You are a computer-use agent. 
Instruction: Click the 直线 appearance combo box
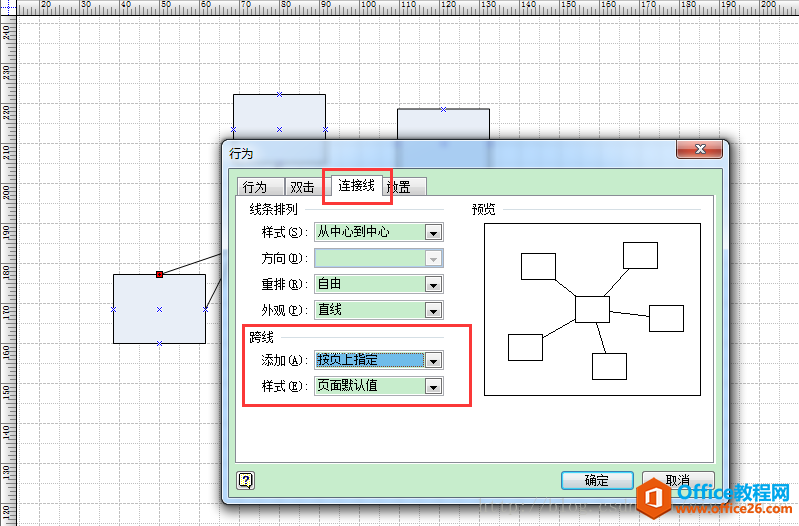pos(379,309)
